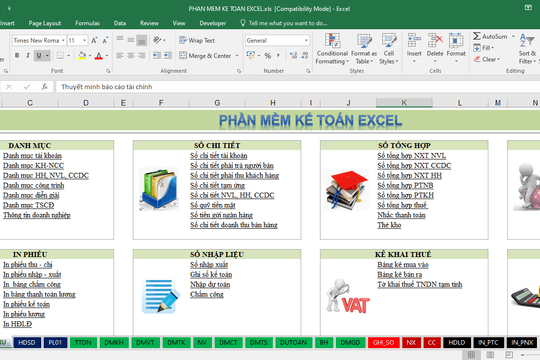Apply Accounting Number Format
The height and width of the screenshot is (360, 540).
point(251,55)
